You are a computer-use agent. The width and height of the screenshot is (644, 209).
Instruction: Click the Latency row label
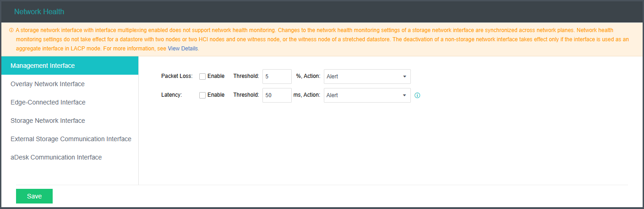(172, 95)
